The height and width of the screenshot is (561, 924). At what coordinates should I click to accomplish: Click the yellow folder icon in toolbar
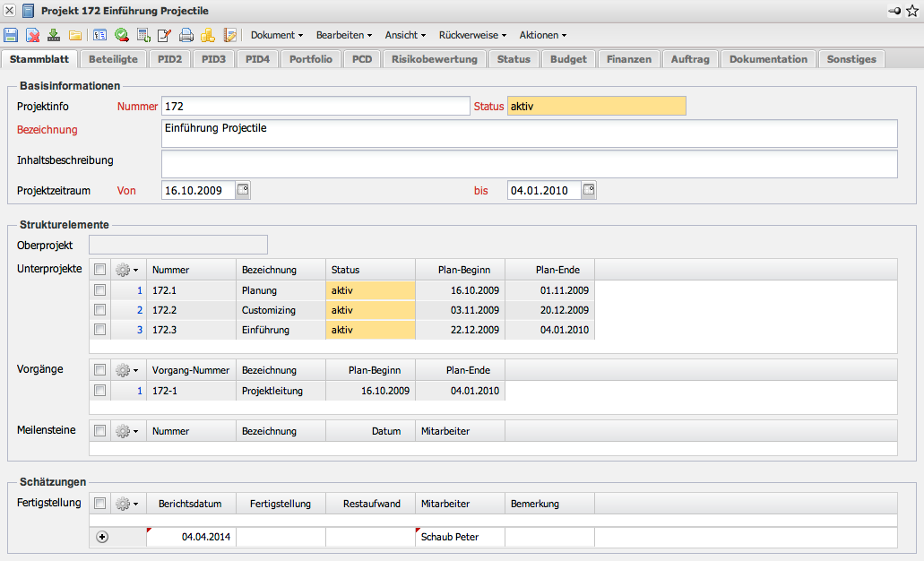click(75, 36)
